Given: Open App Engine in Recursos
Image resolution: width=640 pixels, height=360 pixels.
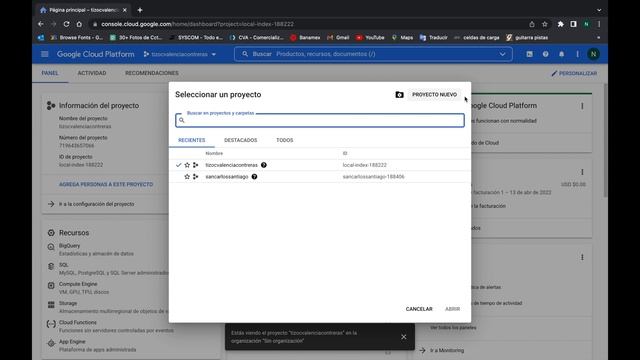Looking at the screenshot, I should point(72,342).
